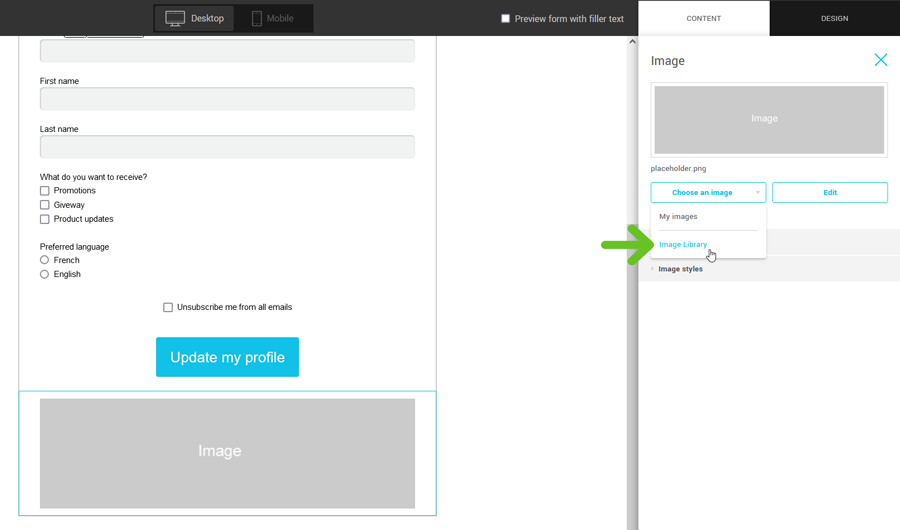
Task: Open the Choose an image dropdown
Action: [x=708, y=192]
